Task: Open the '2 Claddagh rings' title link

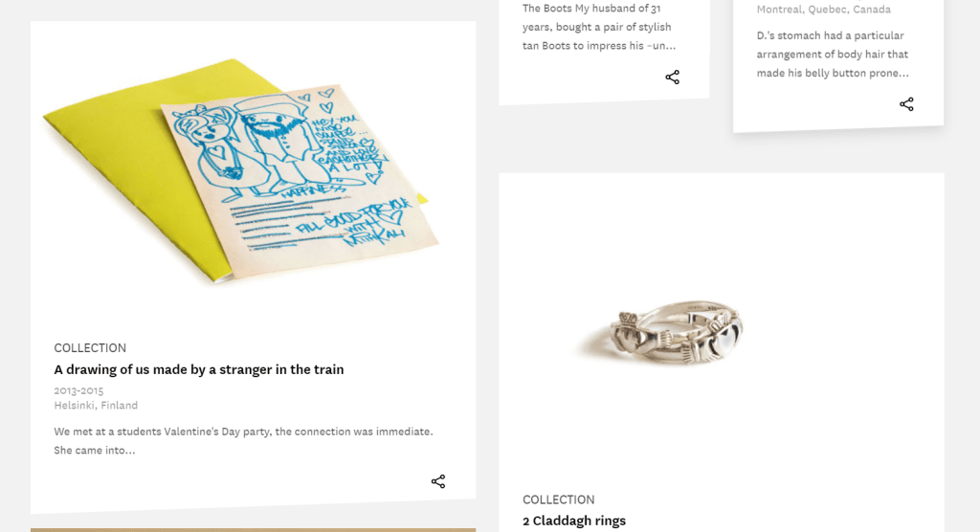Action: pos(574,521)
